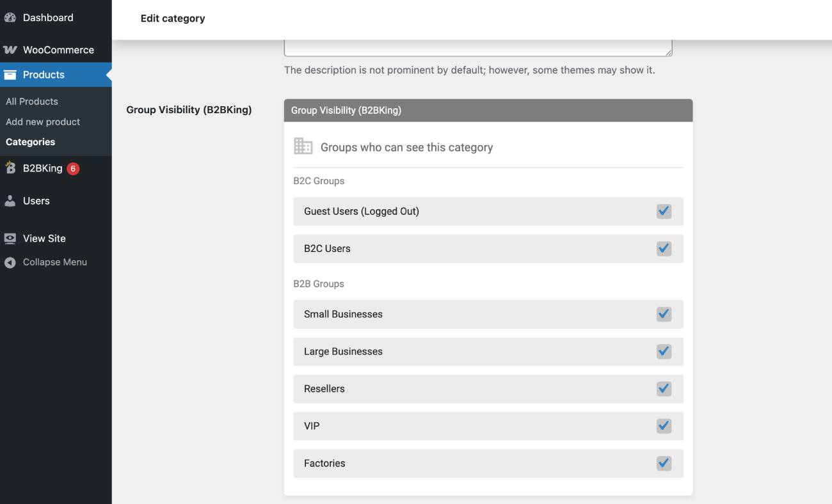The image size is (832, 504).
Task: Click the description textarea resize handle
Action: [668, 52]
